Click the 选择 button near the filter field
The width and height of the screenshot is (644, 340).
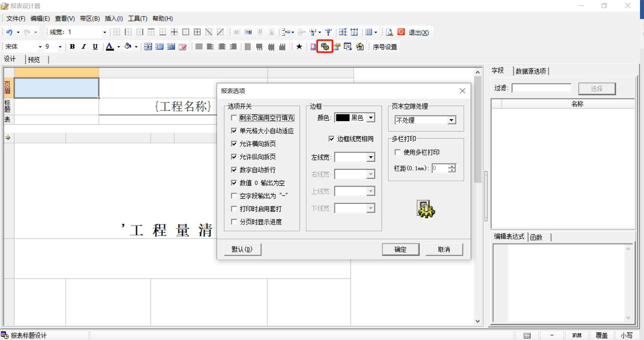[597, 89]
